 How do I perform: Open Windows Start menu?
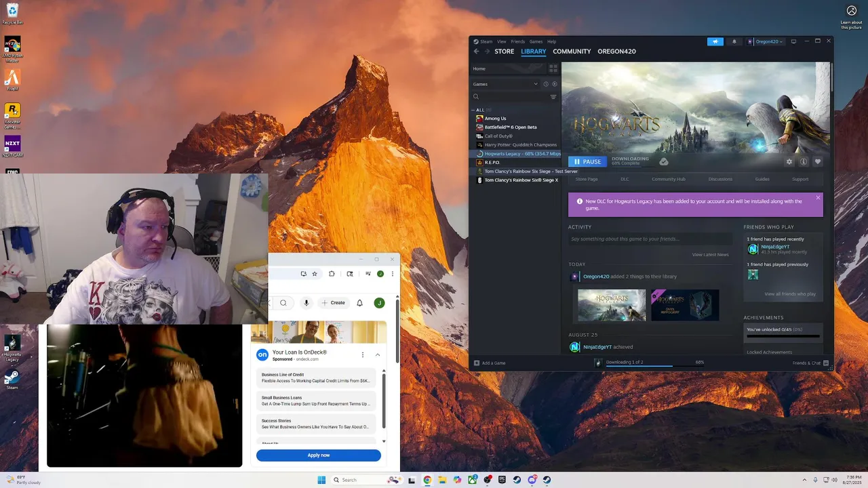click(321, 480)
